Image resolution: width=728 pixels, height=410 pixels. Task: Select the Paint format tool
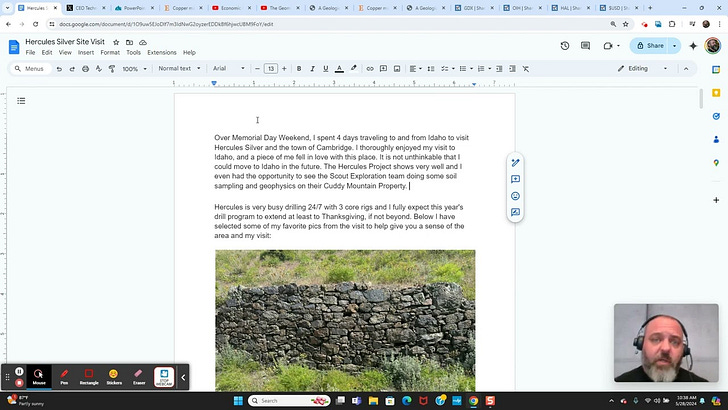(x=112, y=69)
